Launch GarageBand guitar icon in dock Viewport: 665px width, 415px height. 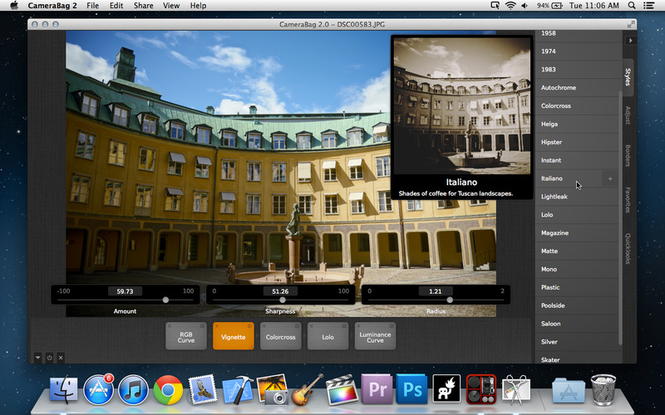tap(307, 389)
